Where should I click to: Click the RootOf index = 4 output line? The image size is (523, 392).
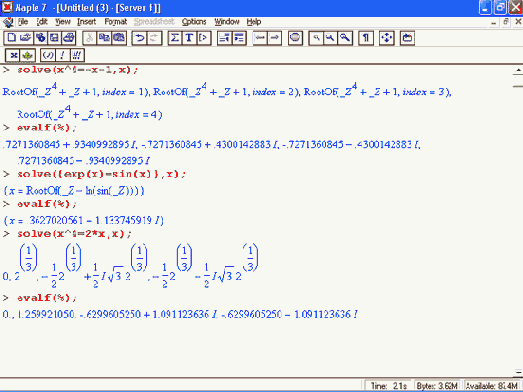pos(90,114)
